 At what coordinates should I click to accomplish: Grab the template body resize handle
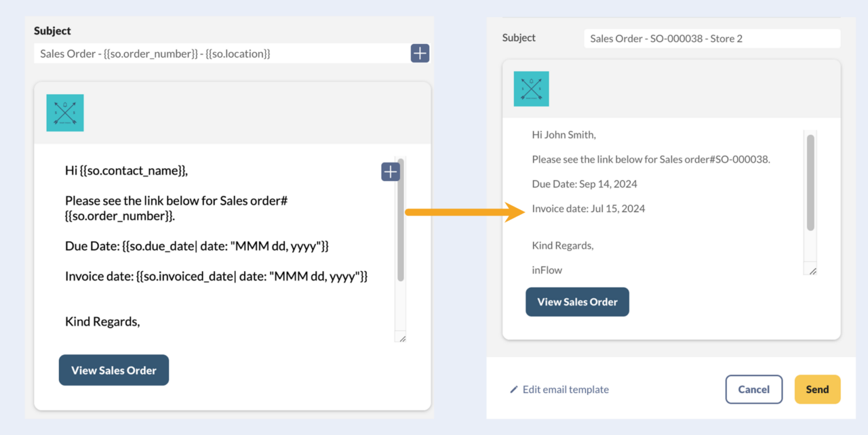pyautogui.click(x=401, y=337)
